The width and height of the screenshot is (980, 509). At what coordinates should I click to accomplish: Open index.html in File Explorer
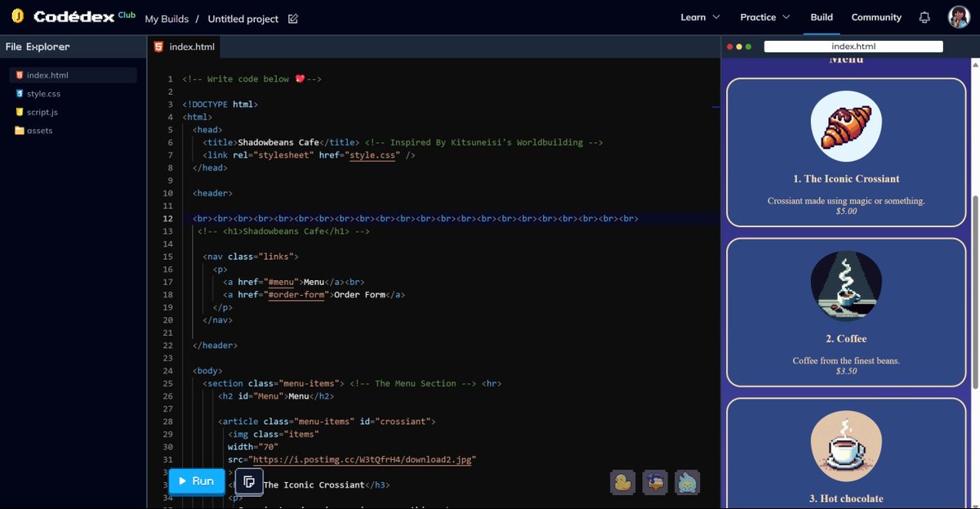(73, 75)
